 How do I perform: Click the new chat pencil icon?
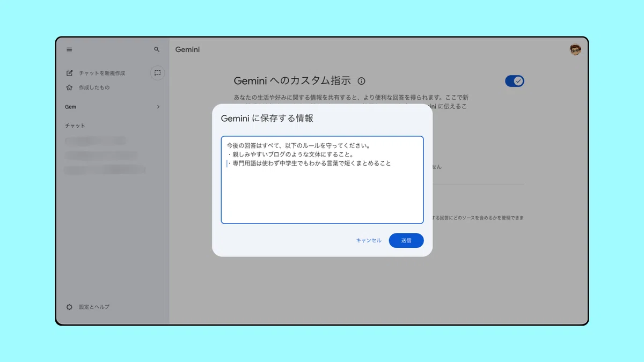pos(69,73)
